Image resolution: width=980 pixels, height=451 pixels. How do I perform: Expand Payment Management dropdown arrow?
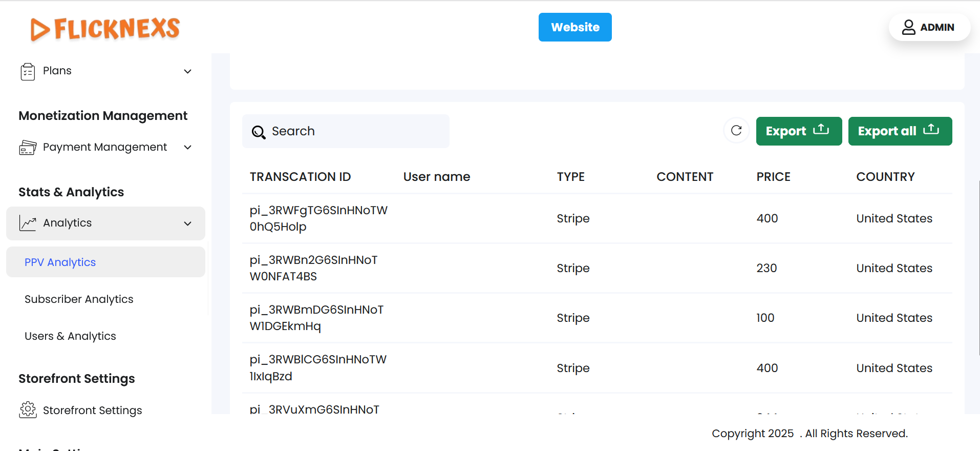tap(188, 148)
